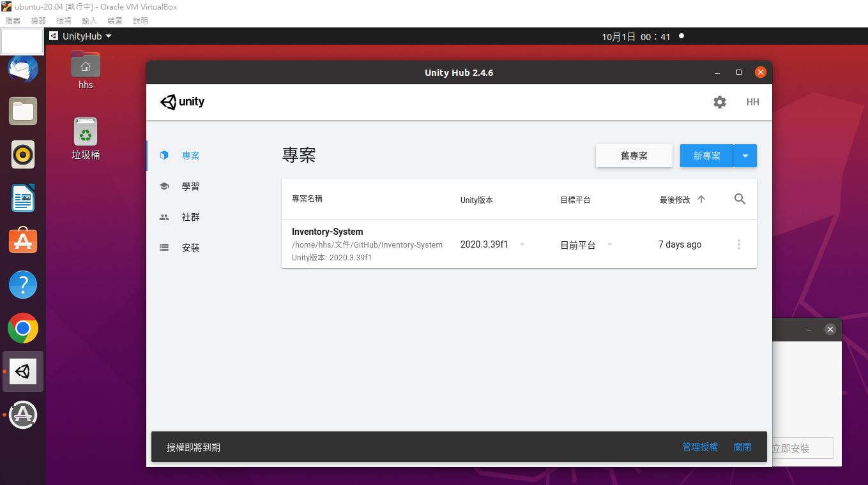Screen dimensions: 868x485
Task: Expand the 2020.3.39f1 version dropdown
Action: [x=522, y=244]
